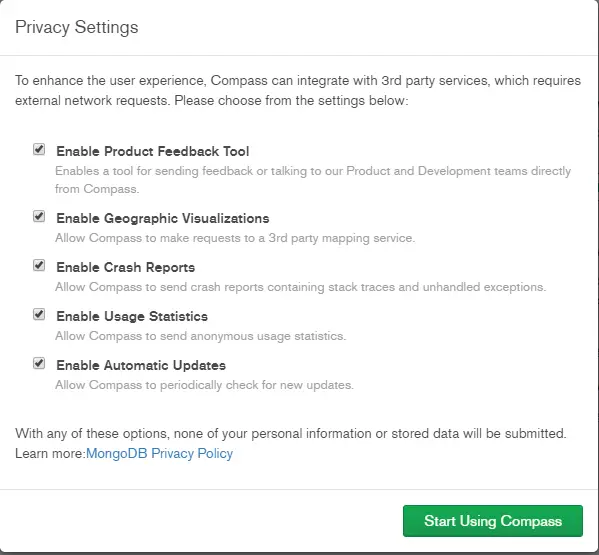Click the 'Enable Automatic Updates' label text
599x555 pixels.
click(x=141, y=365)
